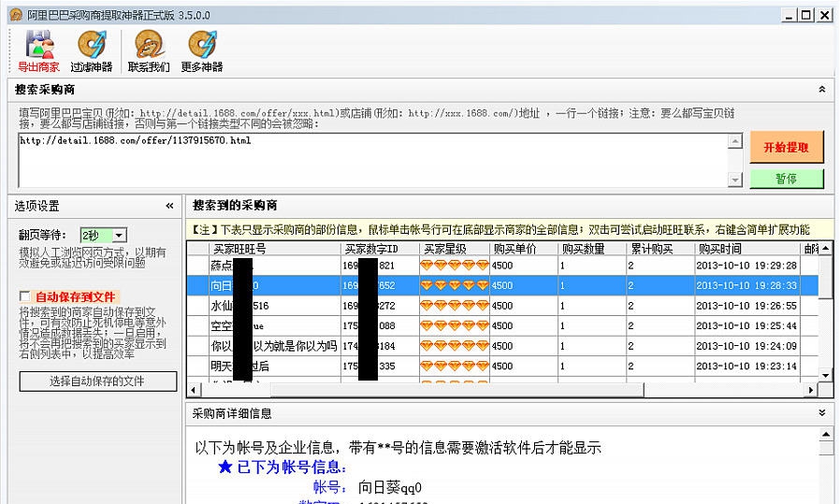Click the 搜索到的采购商 panel title

pyautogui.click(x=235, y=205)
